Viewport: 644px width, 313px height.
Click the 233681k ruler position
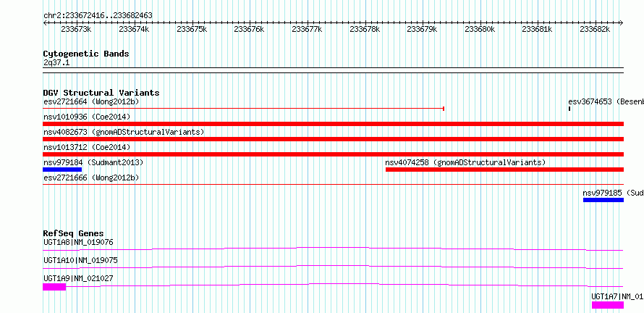(x=538, y=30)
